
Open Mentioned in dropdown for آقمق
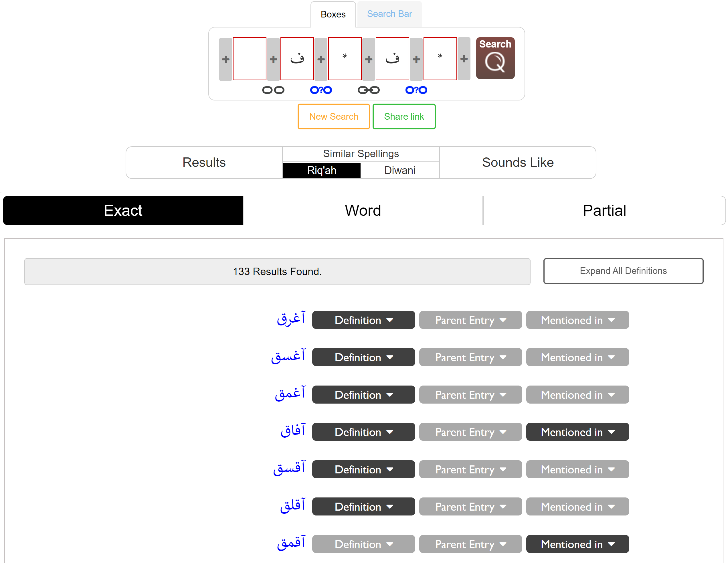click(x=577, y=544)
